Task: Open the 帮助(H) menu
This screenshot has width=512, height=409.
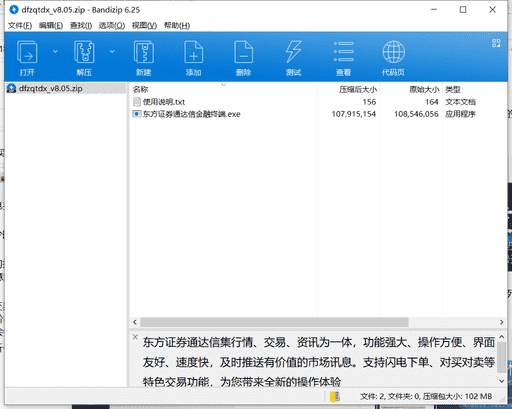Action: [x=177, y=26]
